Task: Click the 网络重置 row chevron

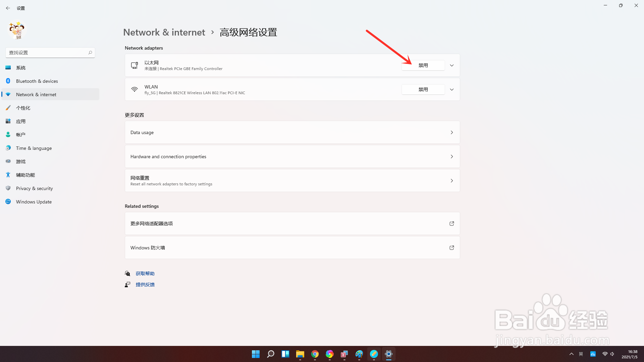Action: click(x=452, y=181)
